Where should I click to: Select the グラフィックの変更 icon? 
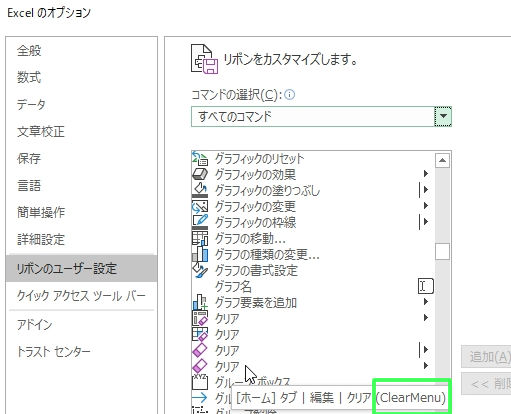200,206
